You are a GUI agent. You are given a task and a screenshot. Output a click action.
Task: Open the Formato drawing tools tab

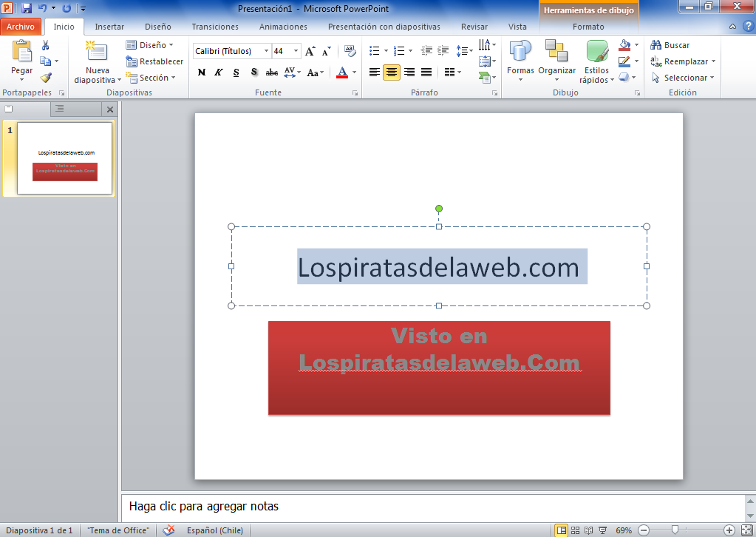point(588,27)
